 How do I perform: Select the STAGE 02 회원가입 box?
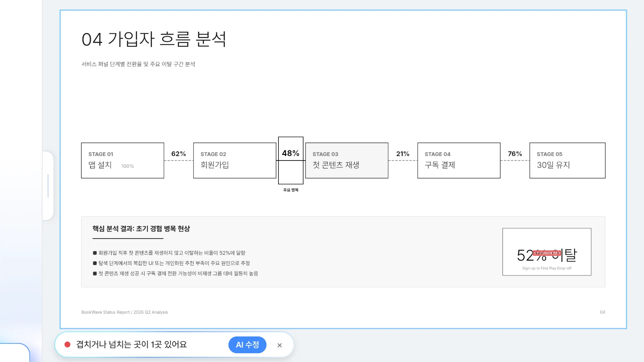pos(235,160)
